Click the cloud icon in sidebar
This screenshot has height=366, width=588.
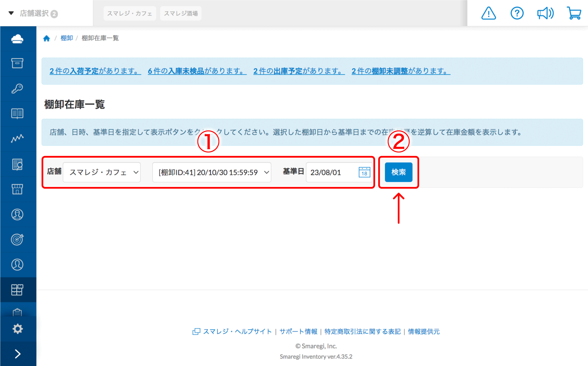[17, 39]
